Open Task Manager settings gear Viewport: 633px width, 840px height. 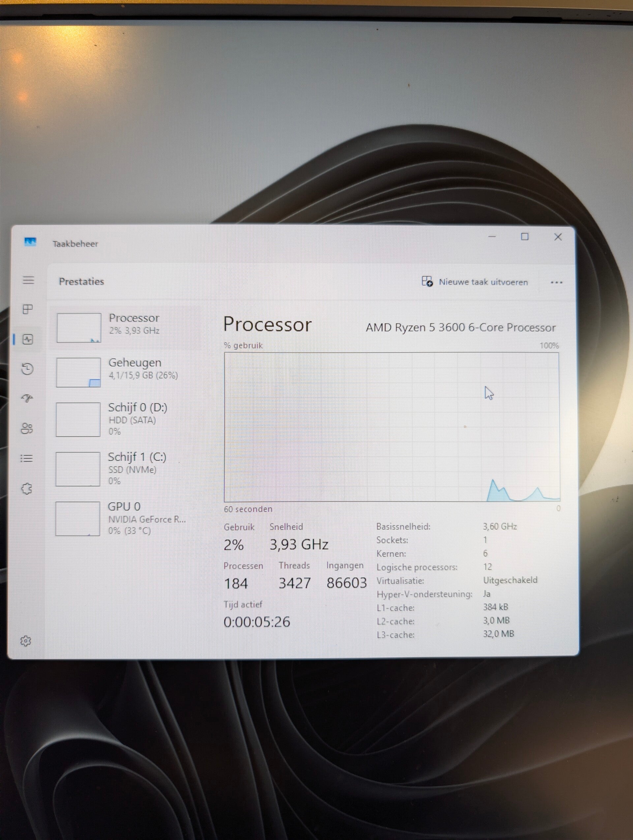[x=25, y=641]
